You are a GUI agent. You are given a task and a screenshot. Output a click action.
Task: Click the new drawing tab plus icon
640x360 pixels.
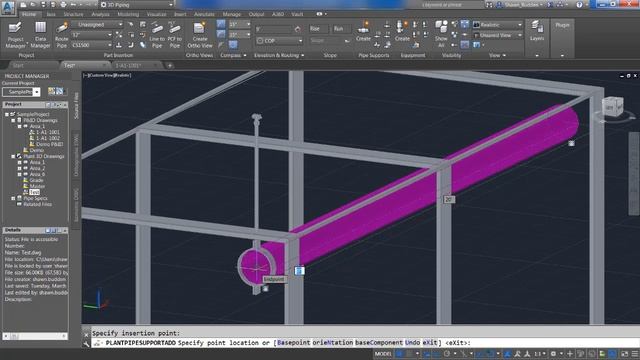170,65
